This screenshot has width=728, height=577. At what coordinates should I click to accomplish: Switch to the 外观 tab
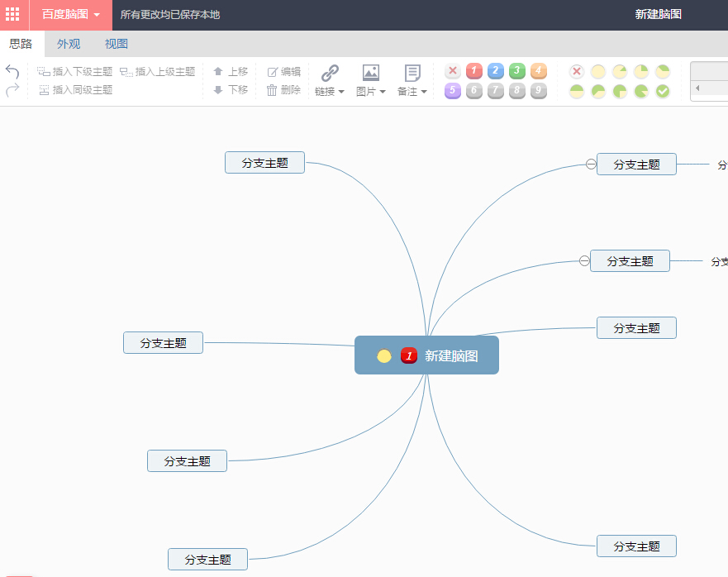pyautogui.click(x=68, y=43)
